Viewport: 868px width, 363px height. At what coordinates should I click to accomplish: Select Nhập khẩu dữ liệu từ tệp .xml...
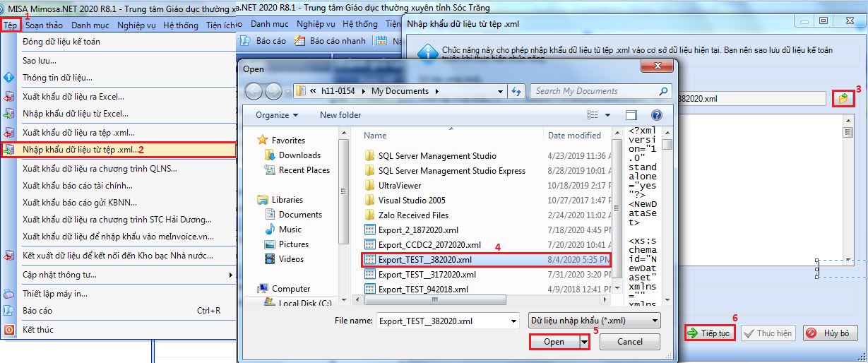point(118,150)
